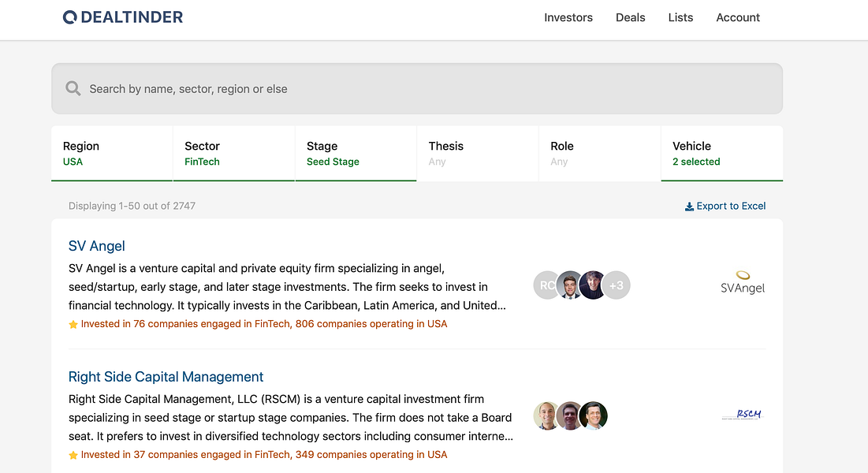Open second team avatar of Right Side Capital
The height and width of the screenshot is (473, 868).
[570, 416]
